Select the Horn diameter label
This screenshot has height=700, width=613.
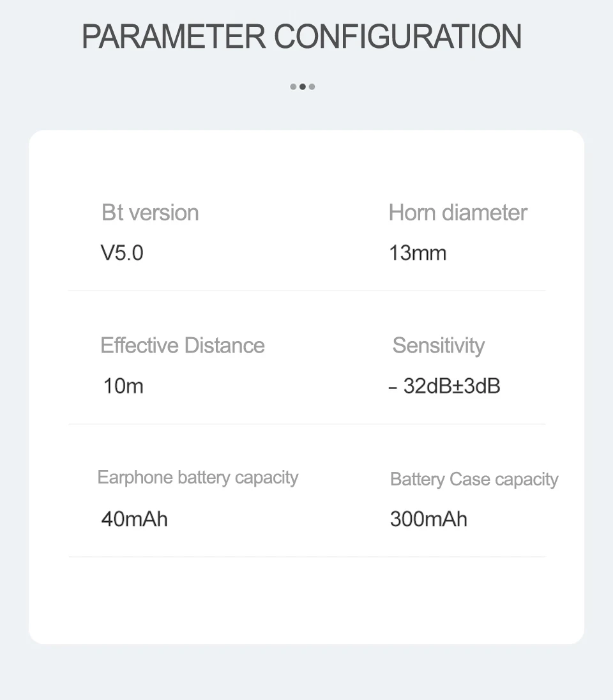tap(458, 213)
